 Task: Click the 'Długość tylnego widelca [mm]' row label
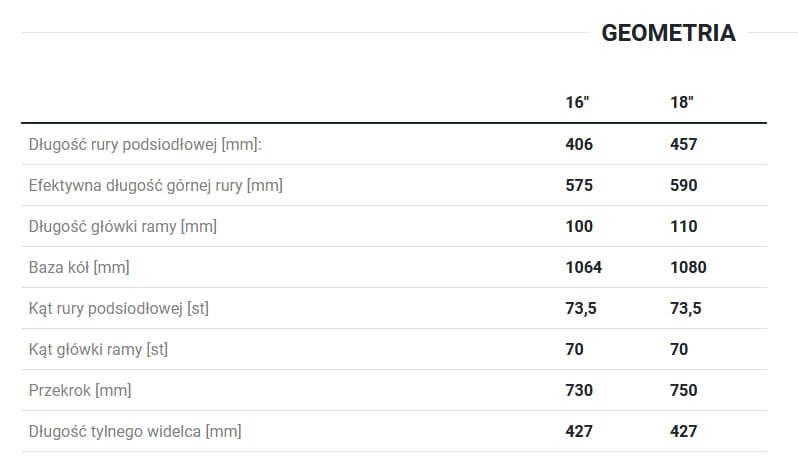135,431
